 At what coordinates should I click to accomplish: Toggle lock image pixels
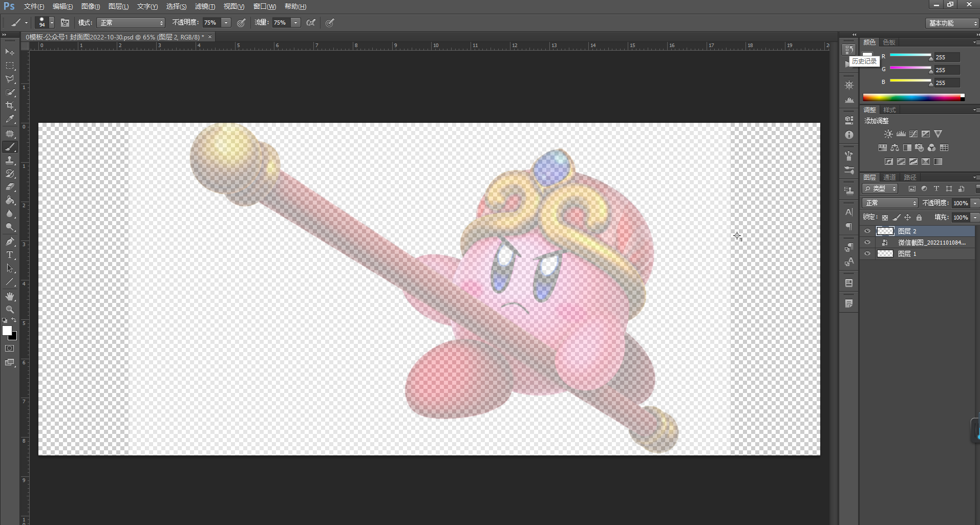tap(896, 217)
